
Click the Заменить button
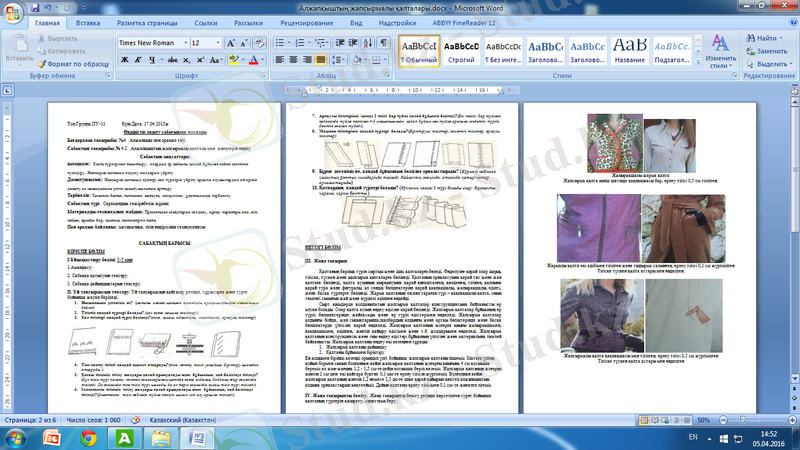763,50
